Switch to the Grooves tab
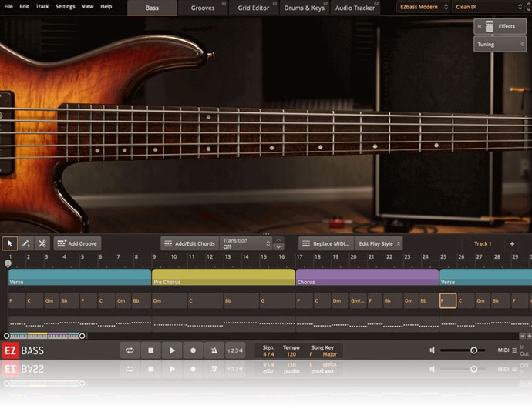Viewport: 532px width, 412px height. point(203,8)
